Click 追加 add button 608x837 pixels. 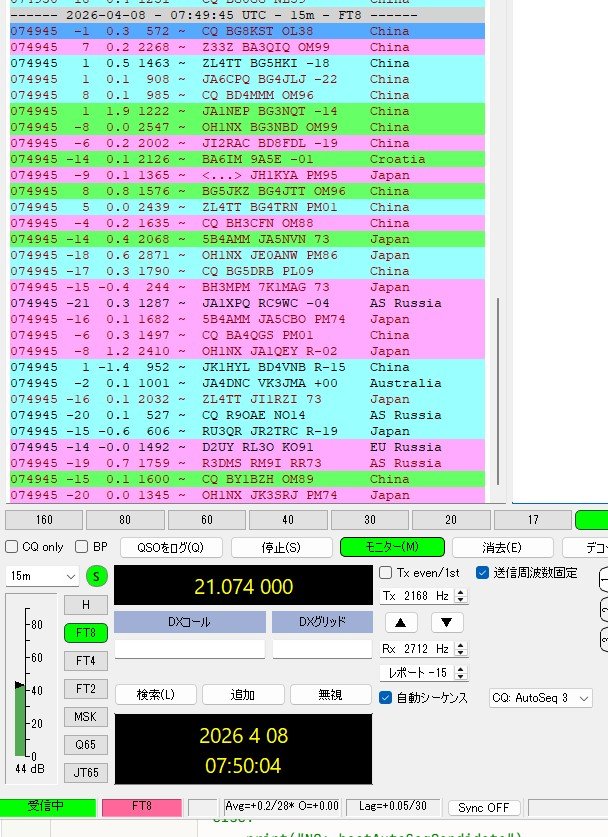click(243, 694)
